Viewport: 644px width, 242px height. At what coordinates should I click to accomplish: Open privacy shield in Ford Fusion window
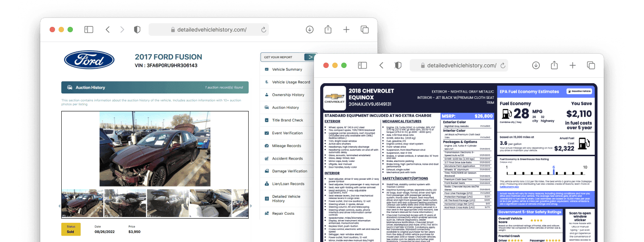pyautogui.click(x=137, y=30)
